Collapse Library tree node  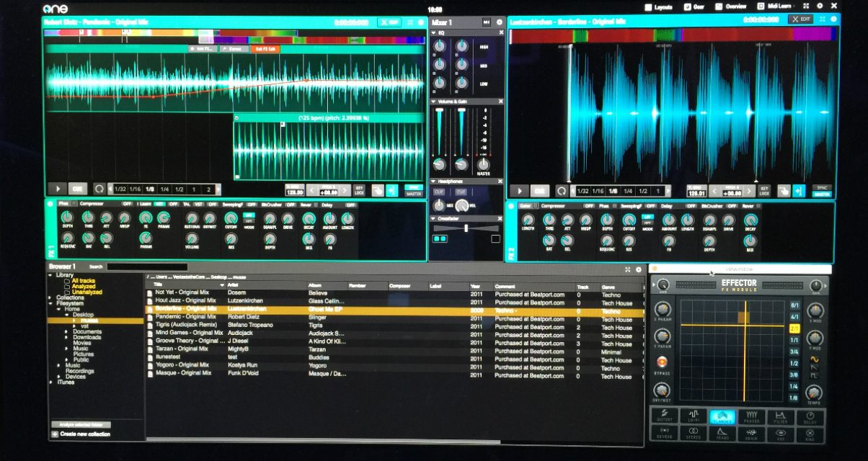click(x=51, y=275)
